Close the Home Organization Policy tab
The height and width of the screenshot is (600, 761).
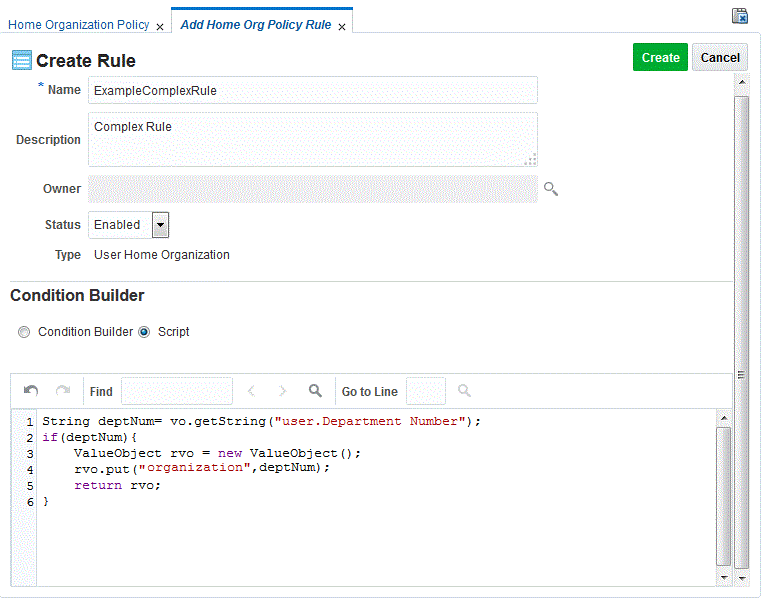tap(160, 27)
